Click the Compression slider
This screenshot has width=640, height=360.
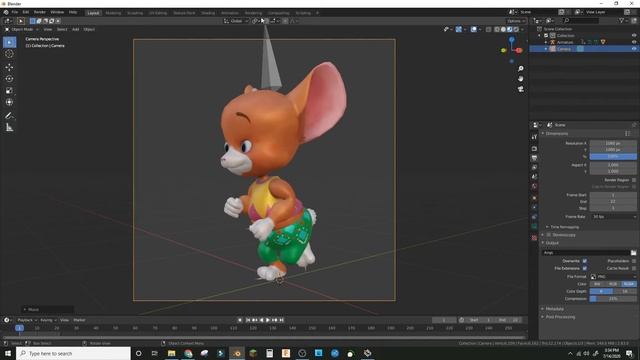pyautogui.click(x=613, y=299)
